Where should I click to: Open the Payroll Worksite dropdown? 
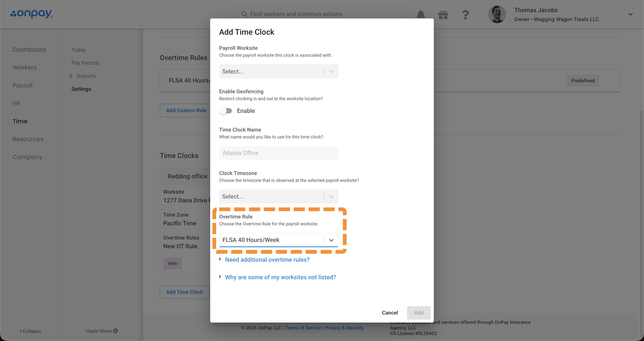point(279,72)
